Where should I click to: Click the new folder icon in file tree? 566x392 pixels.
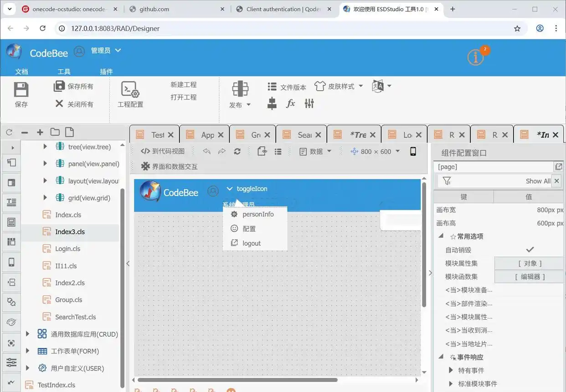(x=55, y=132)
